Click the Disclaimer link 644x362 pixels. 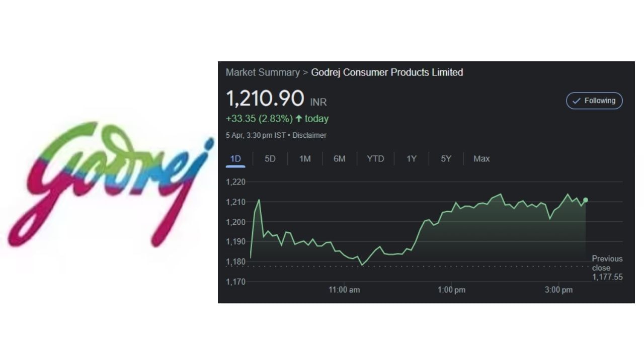click(x=309, y=135)
